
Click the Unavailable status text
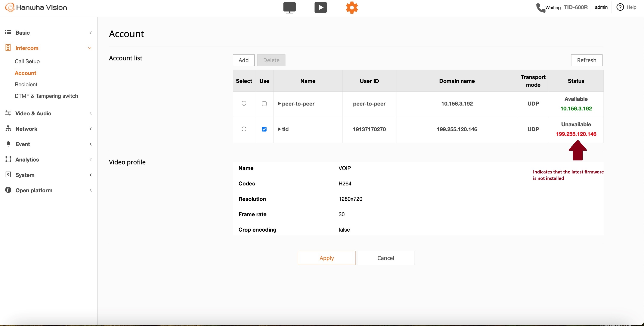coord(576,124)
